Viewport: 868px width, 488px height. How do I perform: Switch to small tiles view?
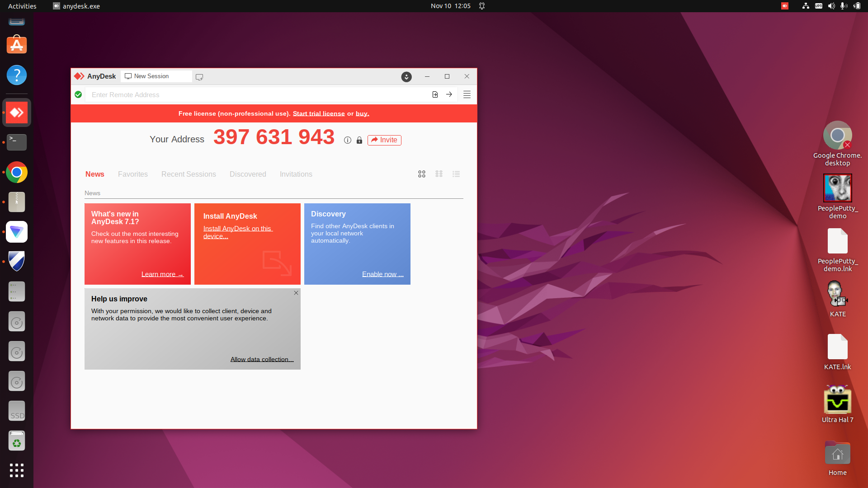[439, 174]
